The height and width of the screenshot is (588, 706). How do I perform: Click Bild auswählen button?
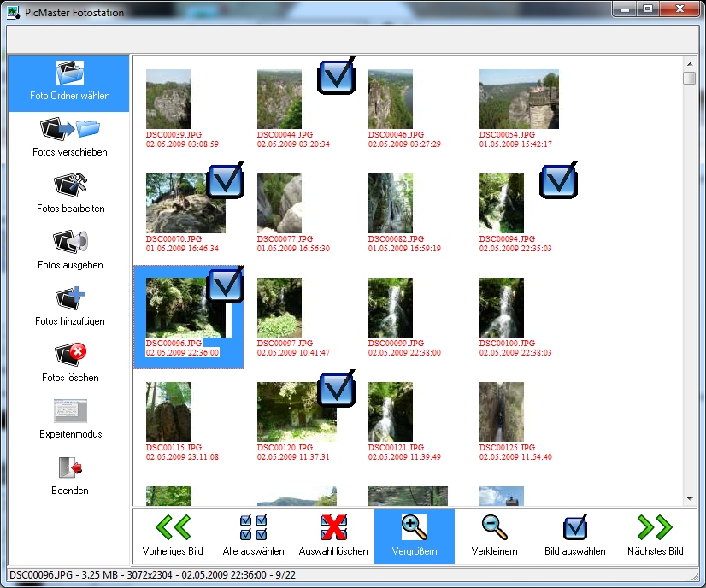click(575, 536)
